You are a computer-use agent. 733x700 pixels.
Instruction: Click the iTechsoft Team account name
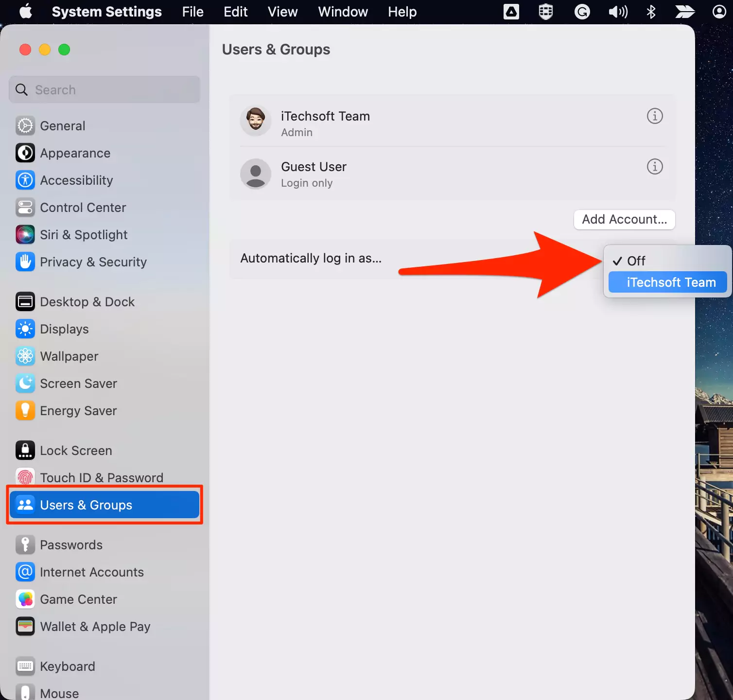coord(326,116)
